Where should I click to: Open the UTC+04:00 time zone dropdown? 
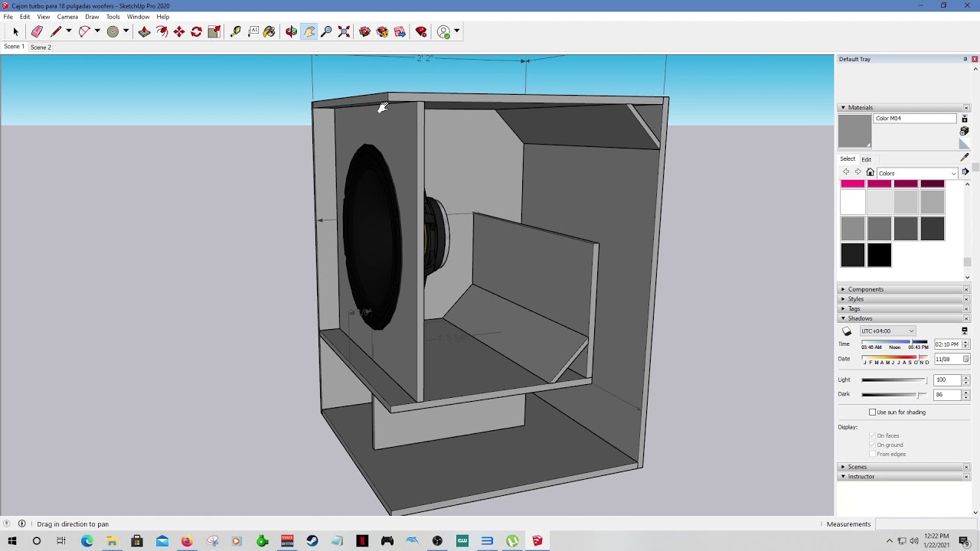click(887, 331)
